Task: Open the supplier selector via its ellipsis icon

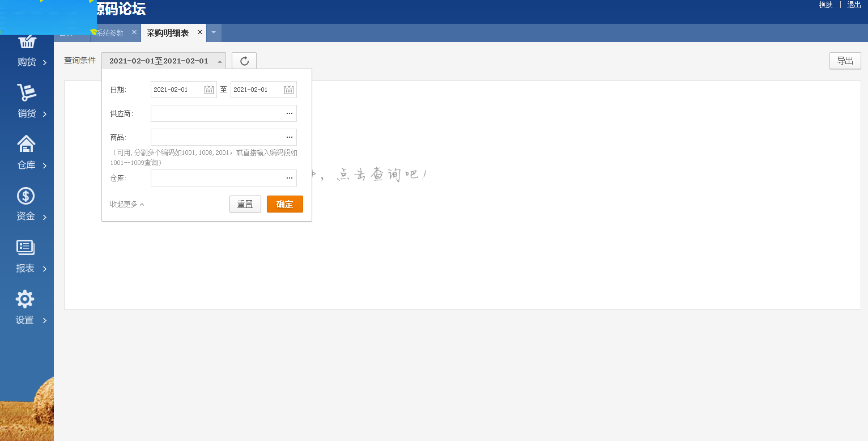Action: 290,113
